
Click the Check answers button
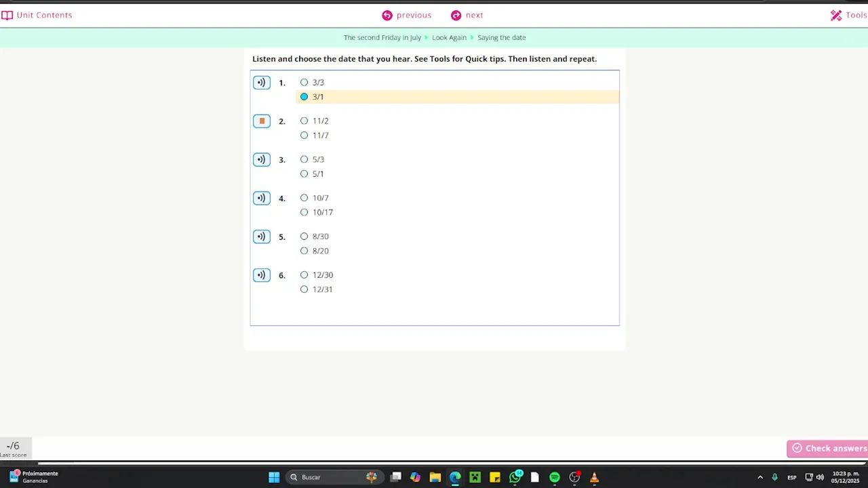pyautogui.click(x=828, y=449)
